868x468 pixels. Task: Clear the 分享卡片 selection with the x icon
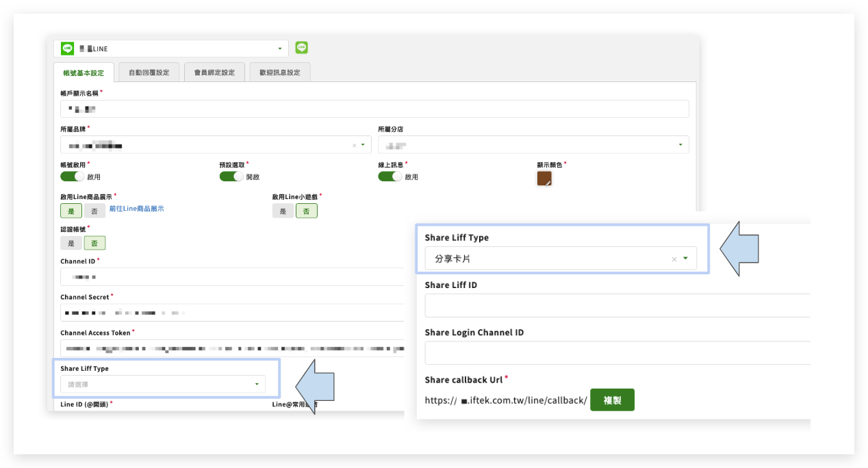click(x=674, y=259)
